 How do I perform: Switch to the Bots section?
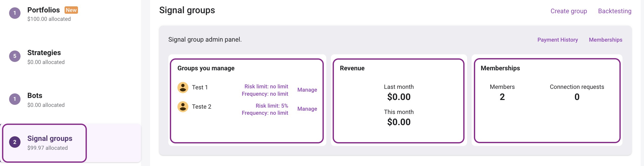35,96
